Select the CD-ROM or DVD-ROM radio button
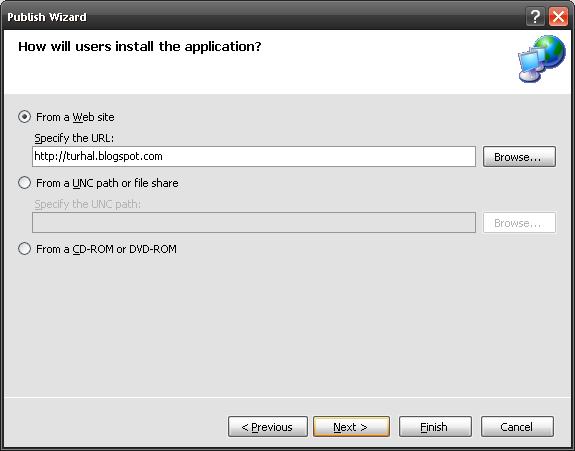575x451 pixels. 25,249
